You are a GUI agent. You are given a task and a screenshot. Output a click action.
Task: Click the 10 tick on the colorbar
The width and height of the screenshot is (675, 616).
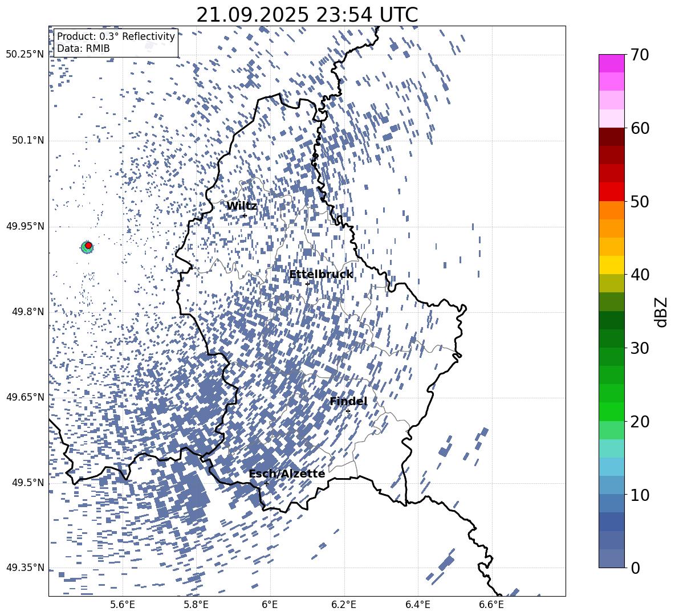(x=639, y=495)
